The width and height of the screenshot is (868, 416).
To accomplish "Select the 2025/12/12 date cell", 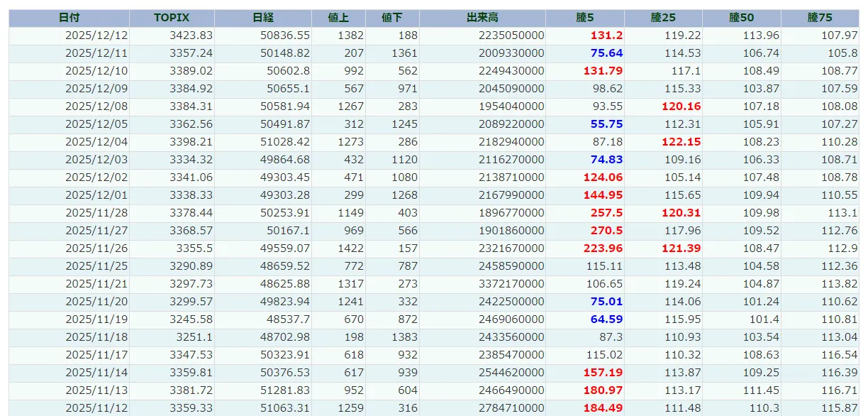I will (96, 35).
